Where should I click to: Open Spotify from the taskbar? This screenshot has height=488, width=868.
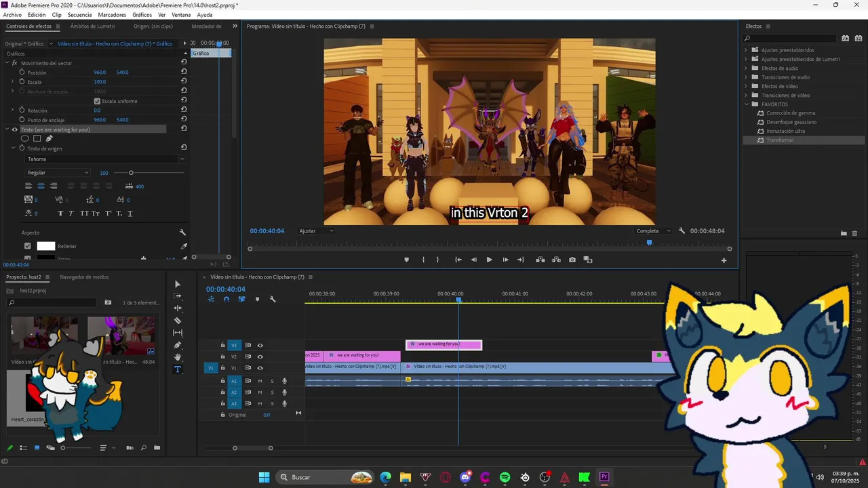(x=505, y=477)
